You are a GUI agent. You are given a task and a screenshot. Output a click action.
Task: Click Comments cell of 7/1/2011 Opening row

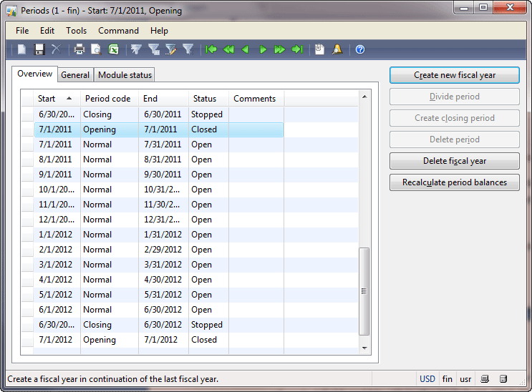[x=256, y=129]
